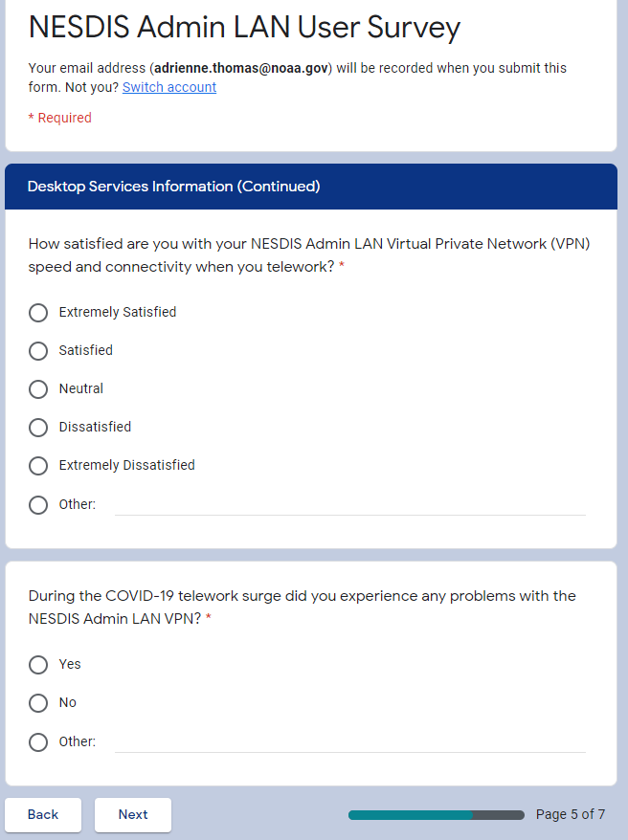Answer Yes to COVID-19 VPN problems
Screen dimensions: 628x840
pos(38,665)
